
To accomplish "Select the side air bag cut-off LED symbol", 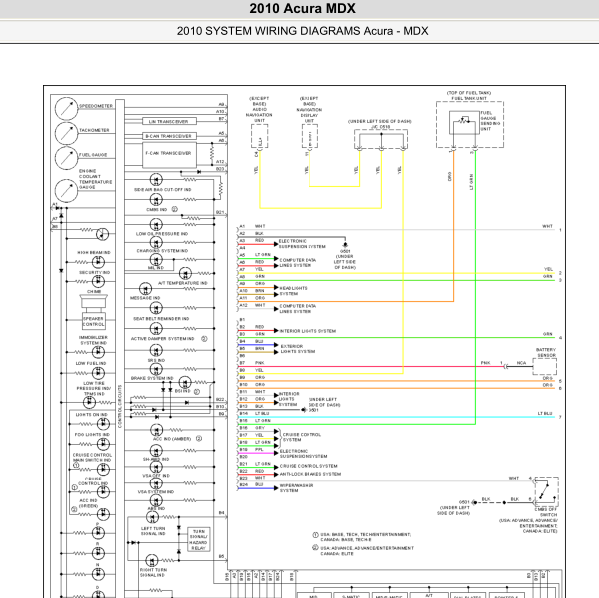I will click(156, 179).
